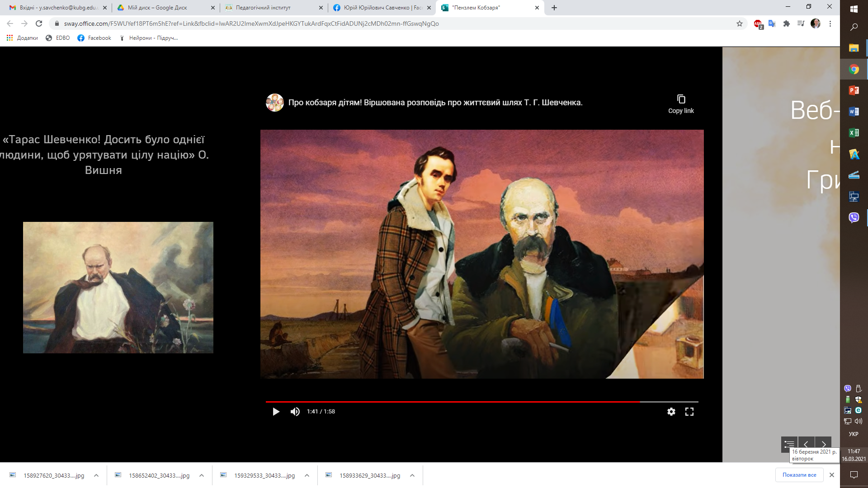
Task: Seek on the red video progress bar
Action: [x=452, y=402]
